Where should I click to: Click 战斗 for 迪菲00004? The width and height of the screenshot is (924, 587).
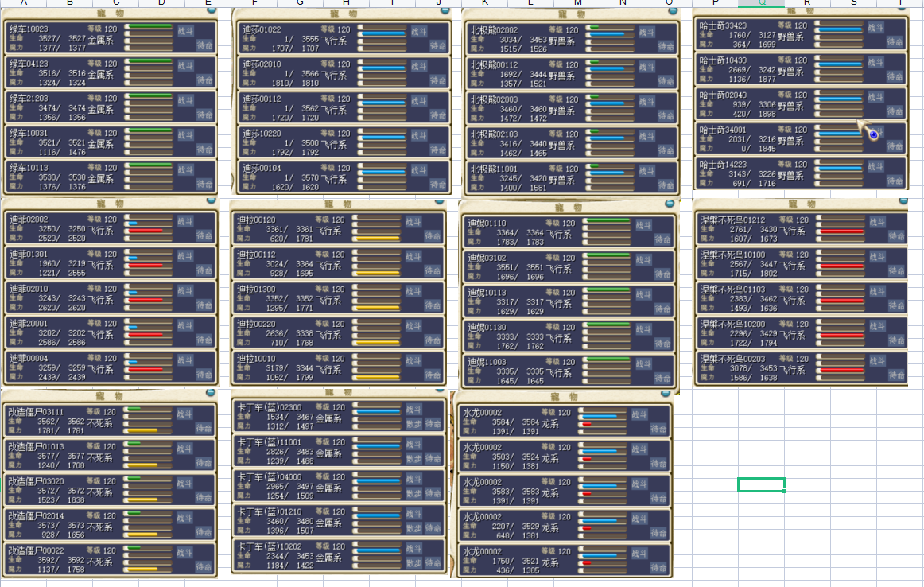185,360
